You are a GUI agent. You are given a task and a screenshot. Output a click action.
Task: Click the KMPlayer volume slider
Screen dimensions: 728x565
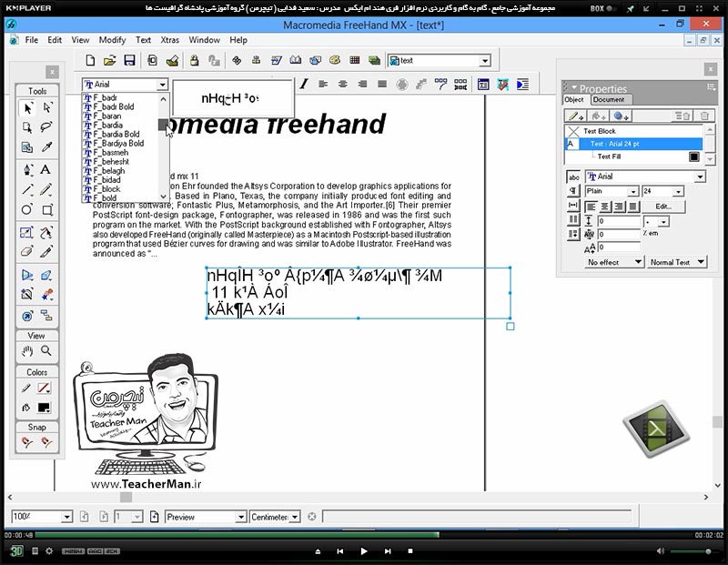(x=691, y=551)
